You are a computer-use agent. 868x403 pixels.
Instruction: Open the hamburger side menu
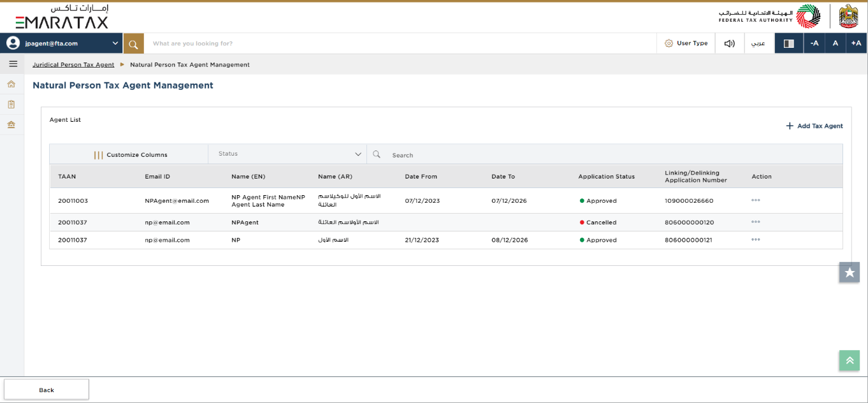click(x=13, y=64)
